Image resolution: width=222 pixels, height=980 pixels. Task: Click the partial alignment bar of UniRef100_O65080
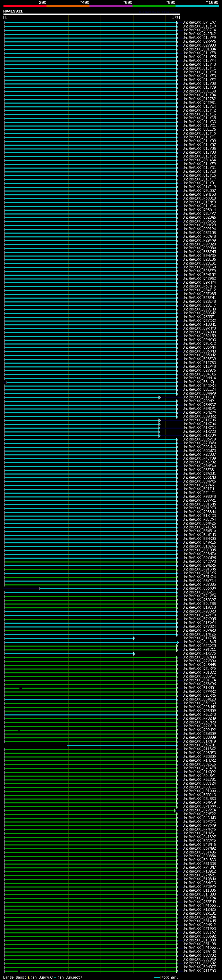[x=109, y=589]
